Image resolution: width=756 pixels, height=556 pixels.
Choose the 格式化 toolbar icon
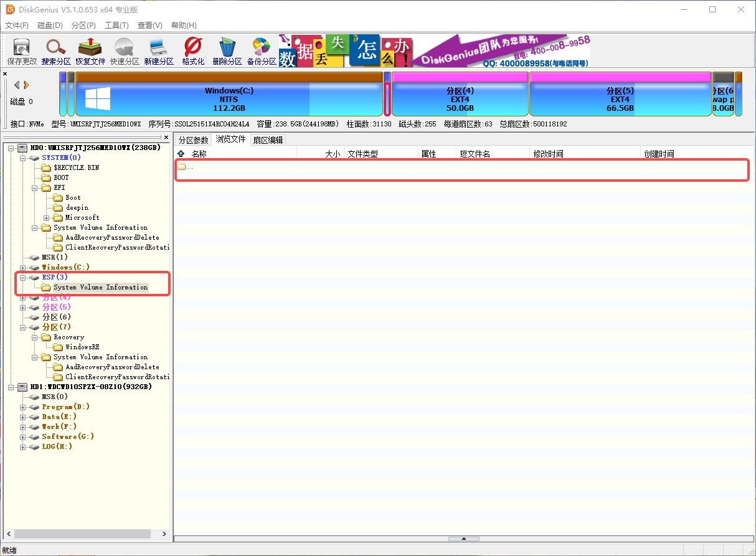pos(193,51)
